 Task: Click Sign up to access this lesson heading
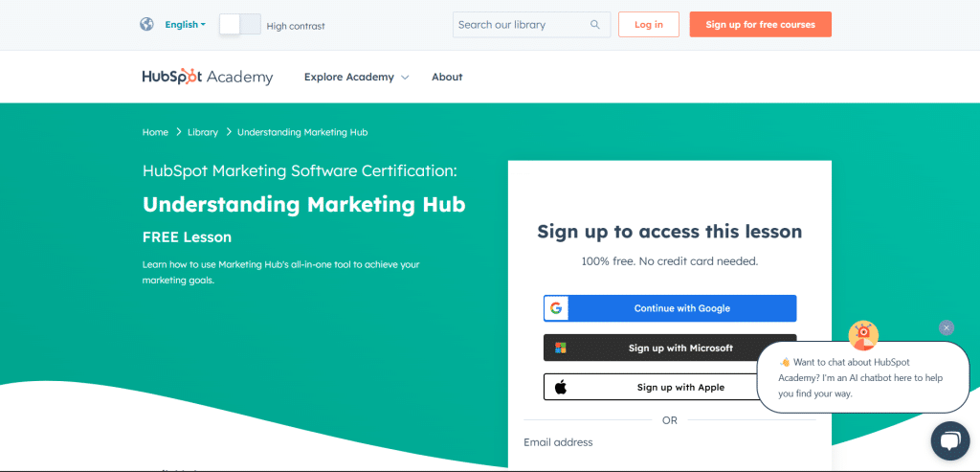(x=669, y=232)
